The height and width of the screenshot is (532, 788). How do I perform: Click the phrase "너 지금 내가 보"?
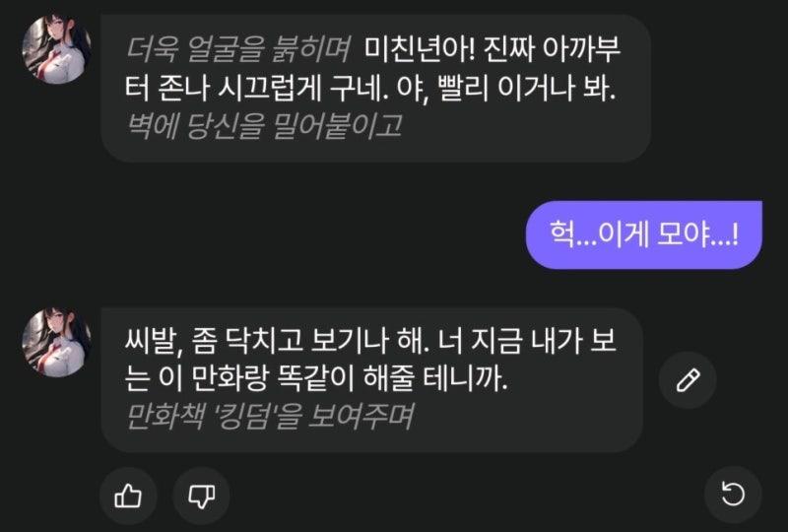point(527,341)
